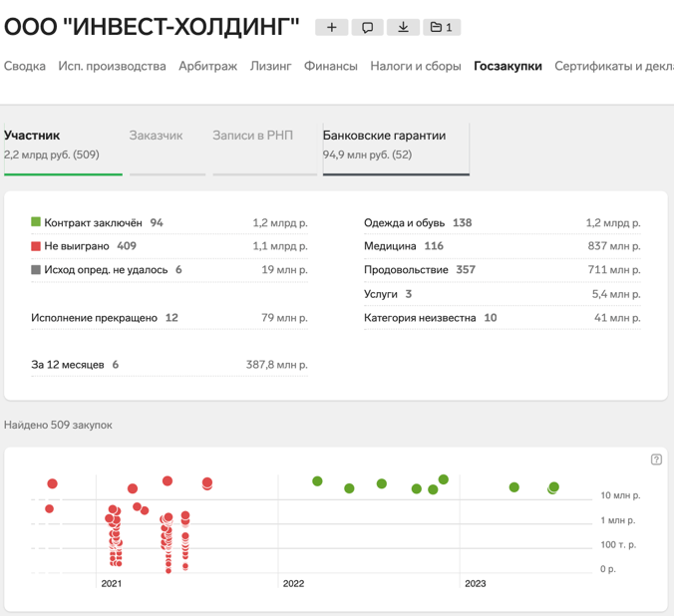Click the topmost red dot before 2021
The image size is (674, 616).
click(52, 483)
